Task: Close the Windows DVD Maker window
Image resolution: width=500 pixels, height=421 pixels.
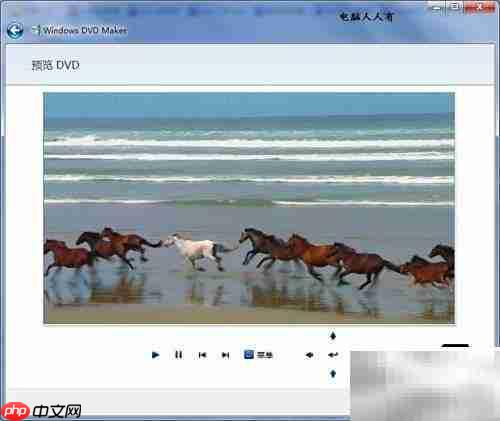Action: click(x=479, y=7)
